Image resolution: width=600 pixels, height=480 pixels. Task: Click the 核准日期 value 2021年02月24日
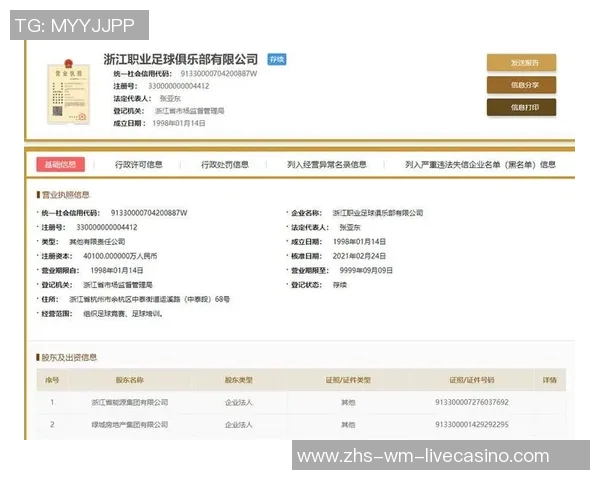(359, 256)
